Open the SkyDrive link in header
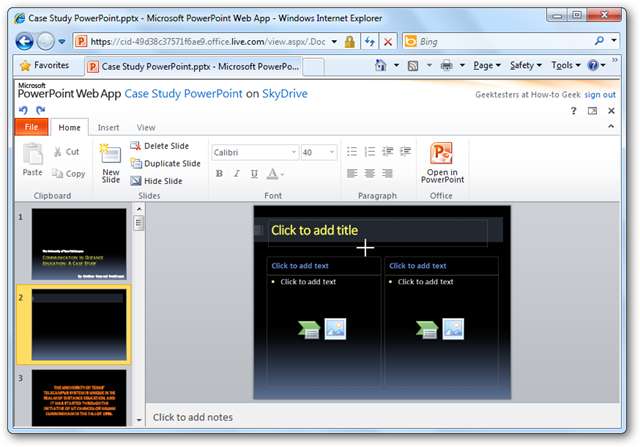The image size is (640, 447). click(284, 94)
